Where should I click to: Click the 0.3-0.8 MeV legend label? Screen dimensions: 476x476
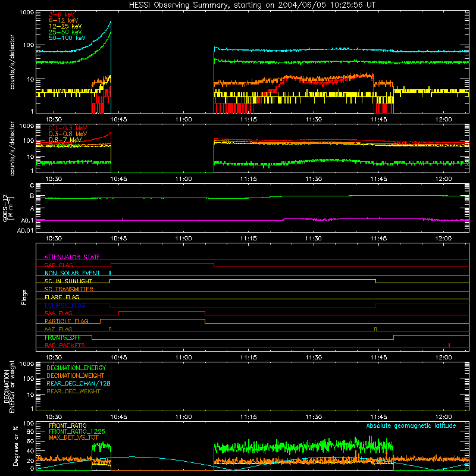click(x=68, y=134)
